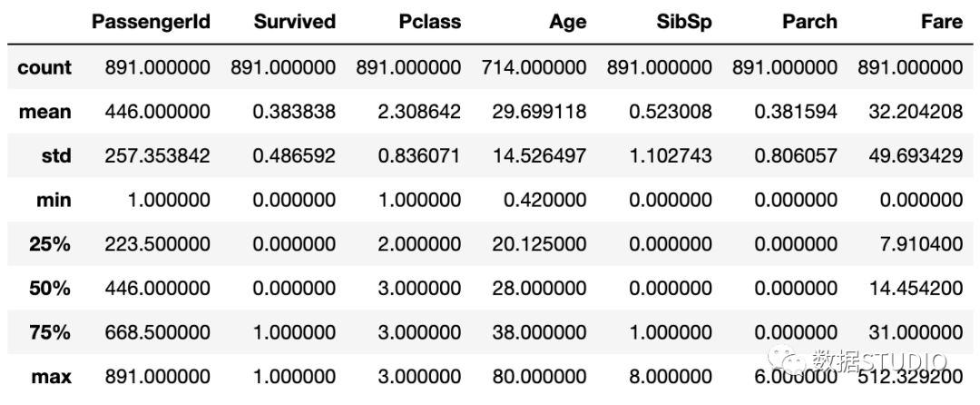Select the 75% row label
Screen dimensions: 980x405
(50, 333)
